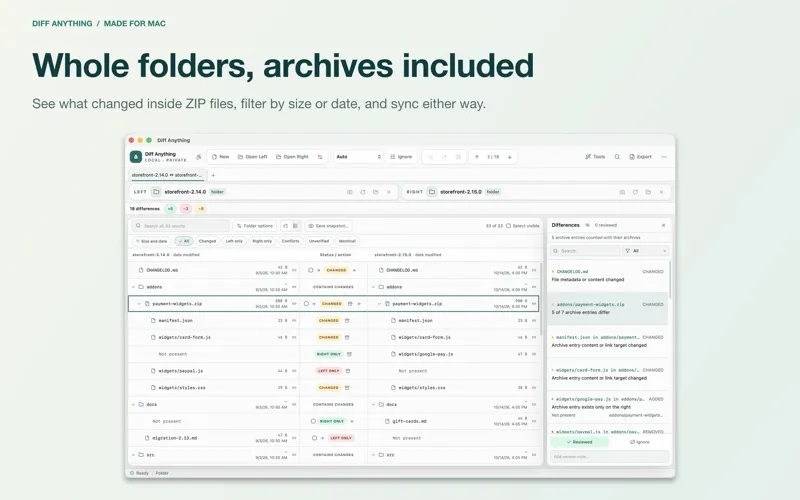This screenshot has height=500, width=800.
Task: Collapse the left payment-widgets.zip archive
Action: pos(139,304)
